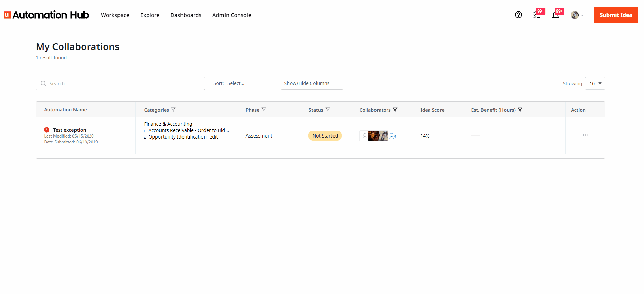The height and width of the screenshot is (294, 644).
Task: Open the Test exception automation link
Action: click(x=69, y=130)
